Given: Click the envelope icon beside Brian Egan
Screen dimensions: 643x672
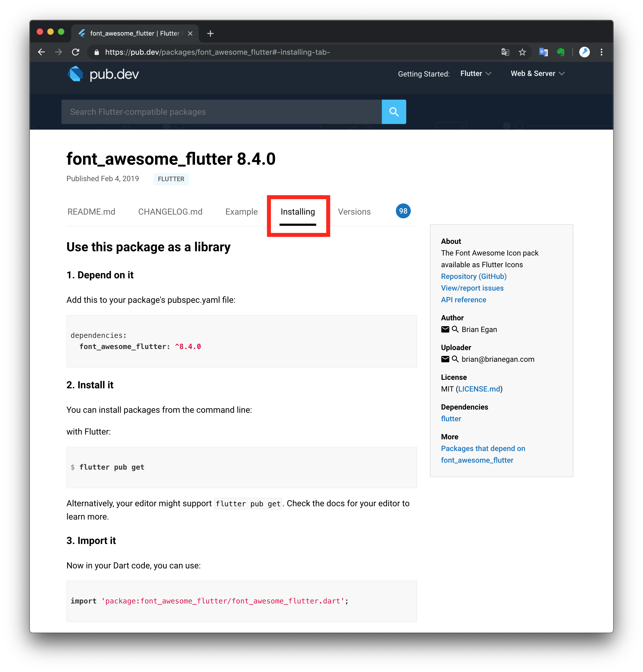Looking at the screenshot, I should [445, 329].
